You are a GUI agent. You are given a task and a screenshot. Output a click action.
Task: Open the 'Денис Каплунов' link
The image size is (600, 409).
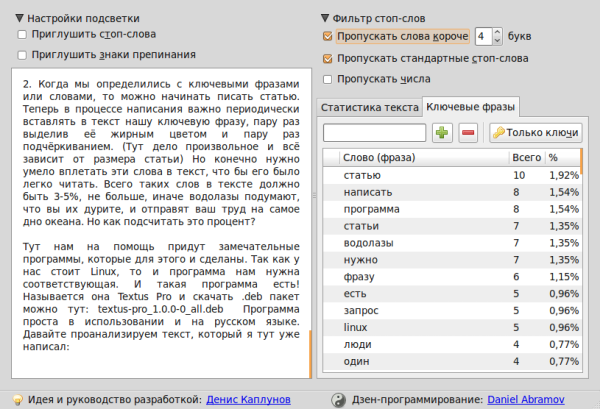(x=248, y=400)
